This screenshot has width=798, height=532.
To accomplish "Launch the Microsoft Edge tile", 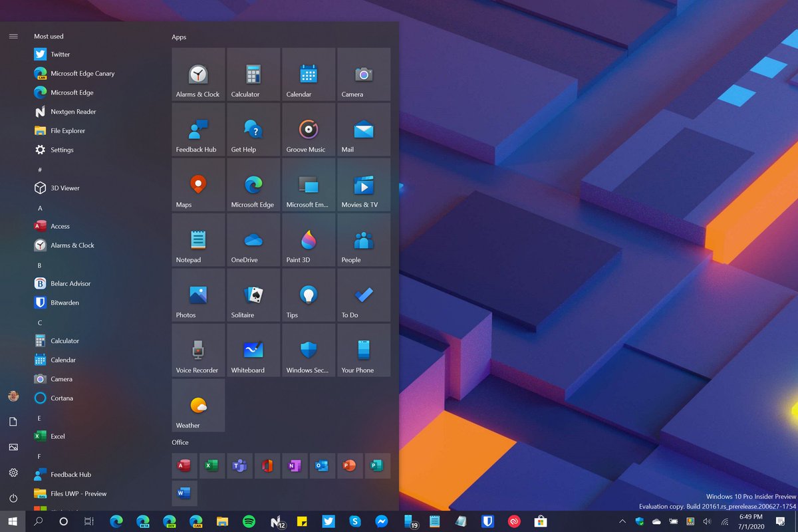I will point(253,185).
